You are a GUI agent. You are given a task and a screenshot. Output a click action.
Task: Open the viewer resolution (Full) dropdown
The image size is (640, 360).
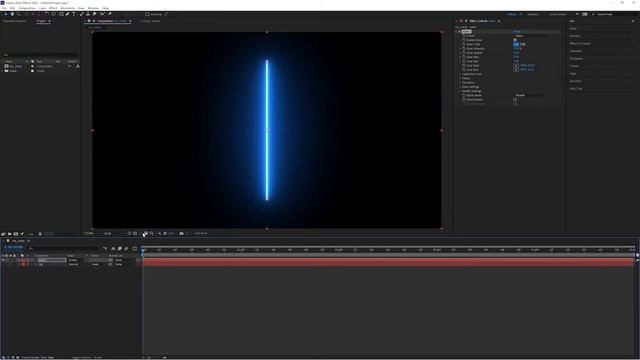pos(113,233)
